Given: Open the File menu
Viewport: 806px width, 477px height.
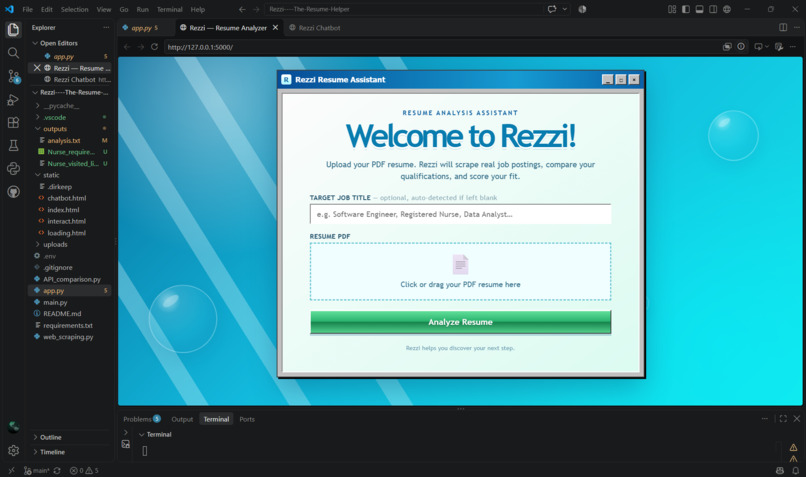Looking at the screenshot, I should point(27,9).
